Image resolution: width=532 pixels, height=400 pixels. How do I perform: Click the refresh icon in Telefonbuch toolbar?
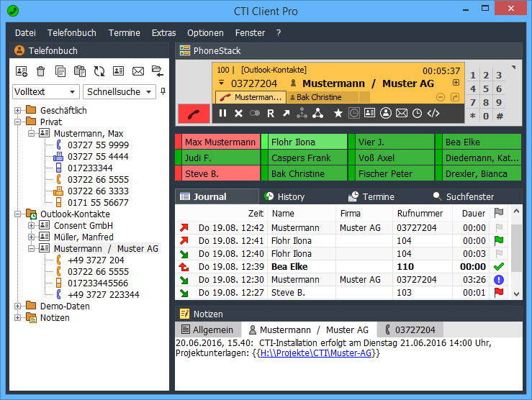[x=99, y=71]
